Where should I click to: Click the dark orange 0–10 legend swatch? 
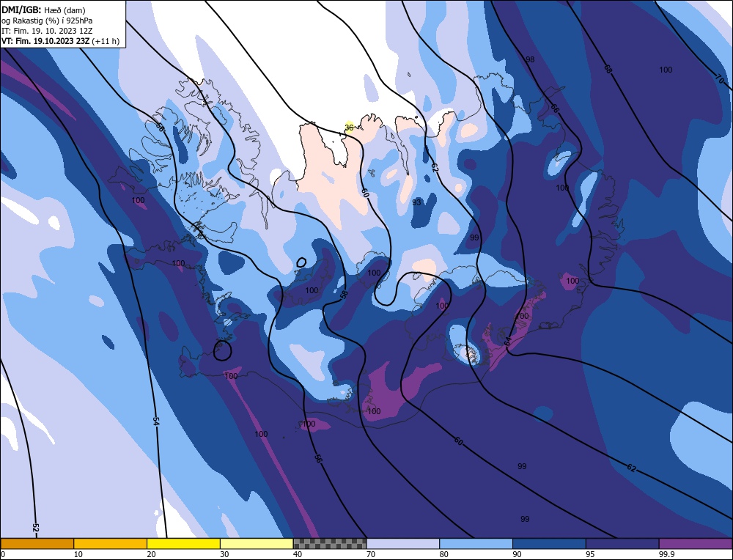click(x=37, y=543)
